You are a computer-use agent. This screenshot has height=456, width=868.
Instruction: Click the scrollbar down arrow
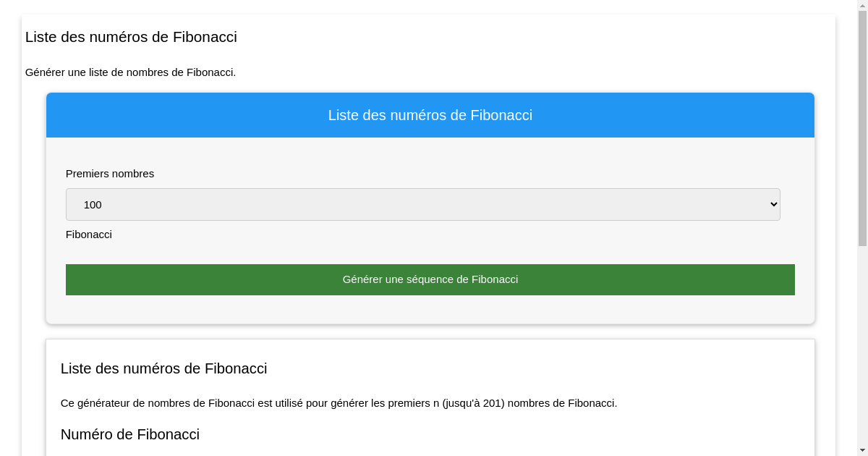pos(862,450)
